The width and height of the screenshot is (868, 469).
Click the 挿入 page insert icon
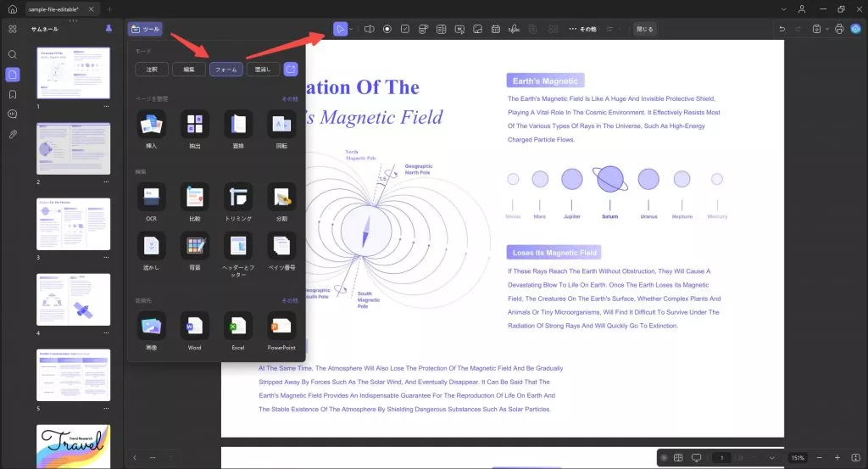151,124
